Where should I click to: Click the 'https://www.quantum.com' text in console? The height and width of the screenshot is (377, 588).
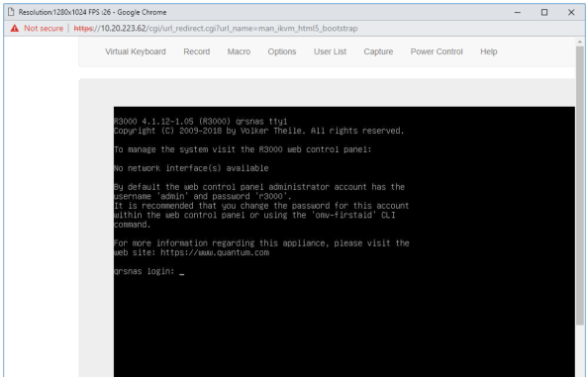(x=215, y=252)
